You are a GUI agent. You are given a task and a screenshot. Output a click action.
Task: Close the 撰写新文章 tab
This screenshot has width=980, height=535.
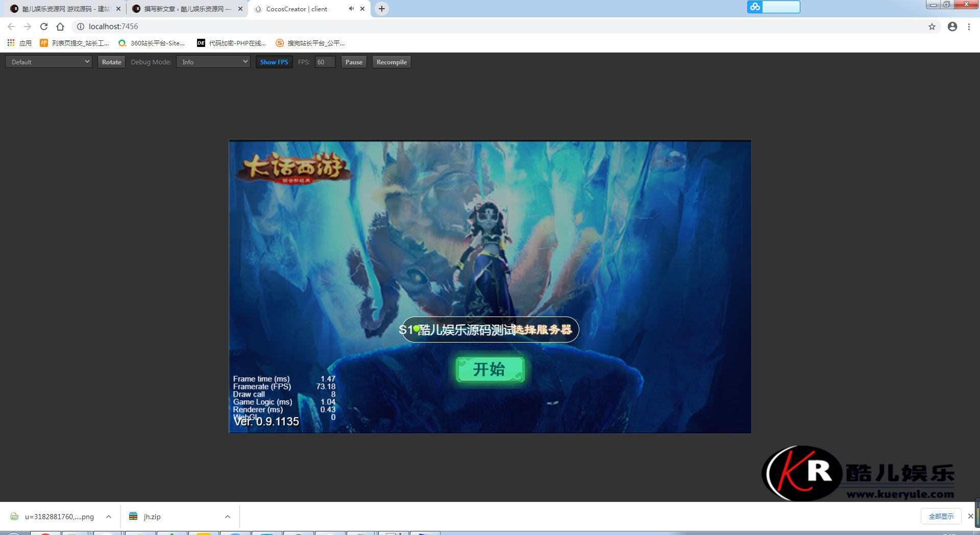pos(240,9)
